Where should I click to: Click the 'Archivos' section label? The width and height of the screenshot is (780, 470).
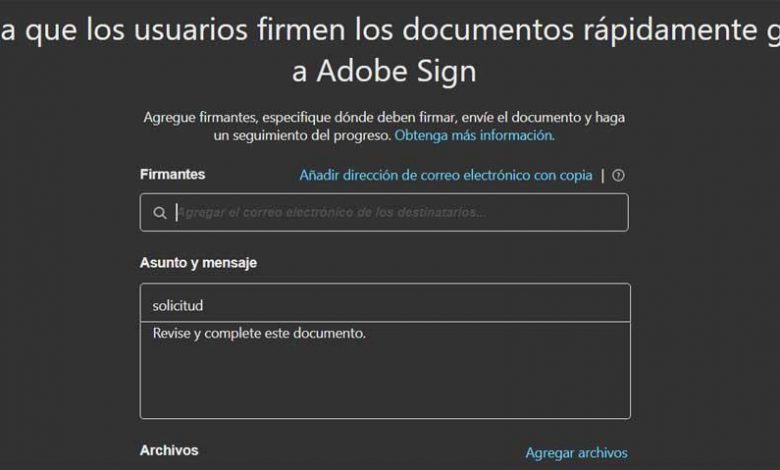(169, 450)
